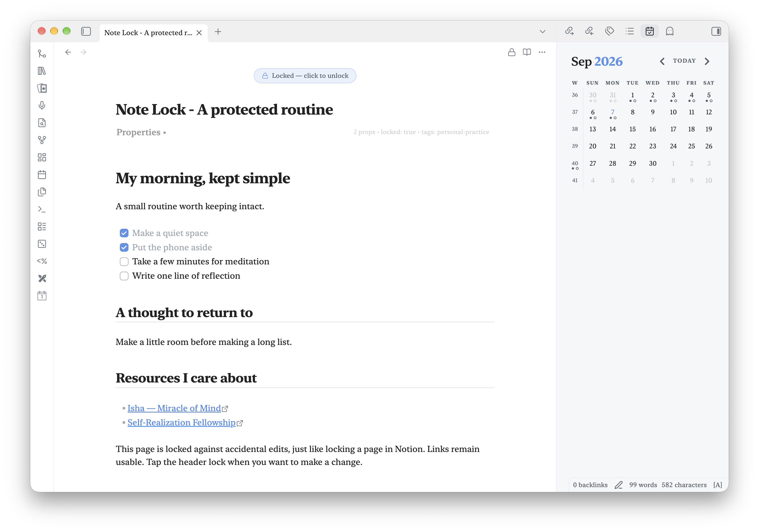Open the pencil-and-ruler tools ribbon icon
Image resolution: width=759 pixels, height=532 pixels.
coord(42,278)
